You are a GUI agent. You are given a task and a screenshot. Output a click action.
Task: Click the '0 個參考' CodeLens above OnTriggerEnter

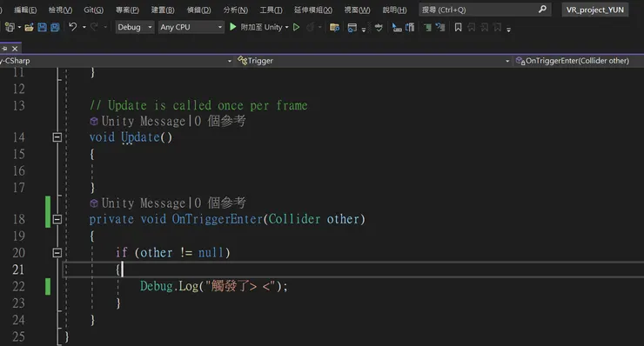(219, 203)
